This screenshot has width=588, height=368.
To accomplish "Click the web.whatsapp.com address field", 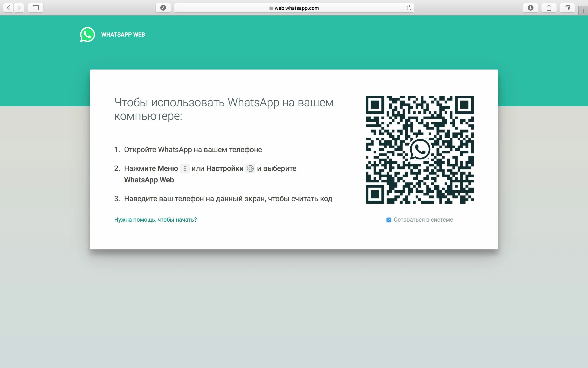I will pyautogui.click(x=294, y=8).
